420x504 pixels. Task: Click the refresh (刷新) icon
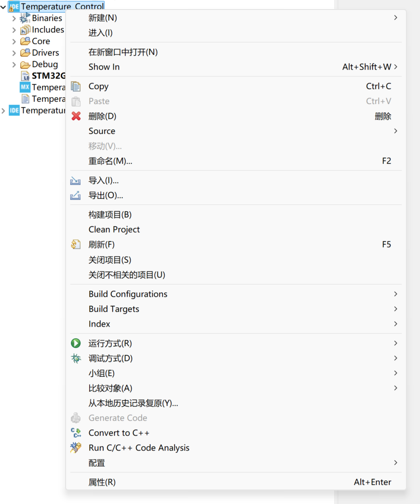[x=75, y=244]
